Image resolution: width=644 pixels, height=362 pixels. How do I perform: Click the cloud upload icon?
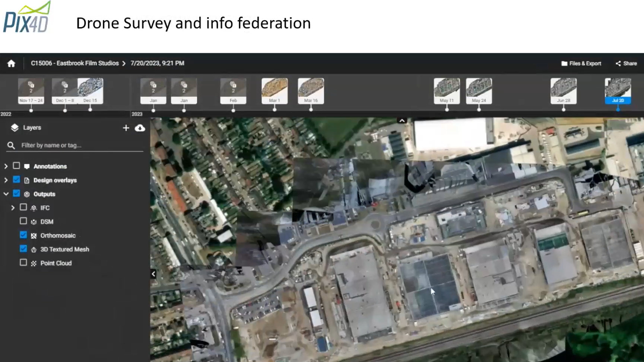140,128
